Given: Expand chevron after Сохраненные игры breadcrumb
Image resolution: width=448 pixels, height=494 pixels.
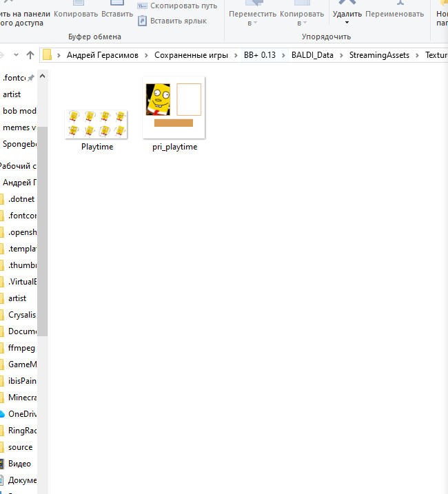Looking at the screenshot, I should coord(236,55).
